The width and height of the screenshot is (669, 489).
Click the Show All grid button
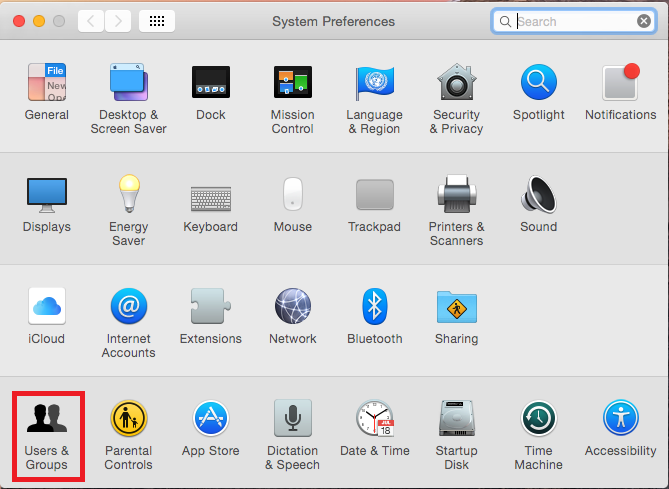click(x=157, y=21)
